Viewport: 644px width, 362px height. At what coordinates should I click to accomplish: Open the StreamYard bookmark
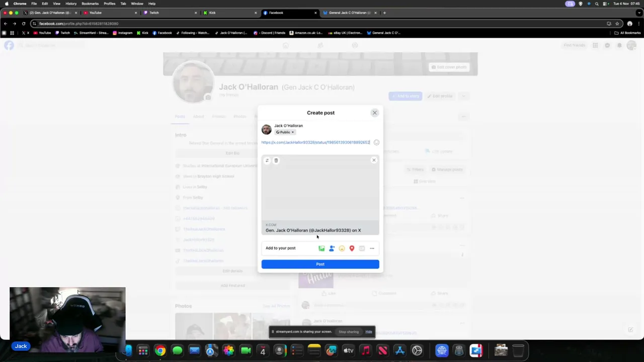pos(91,33)
